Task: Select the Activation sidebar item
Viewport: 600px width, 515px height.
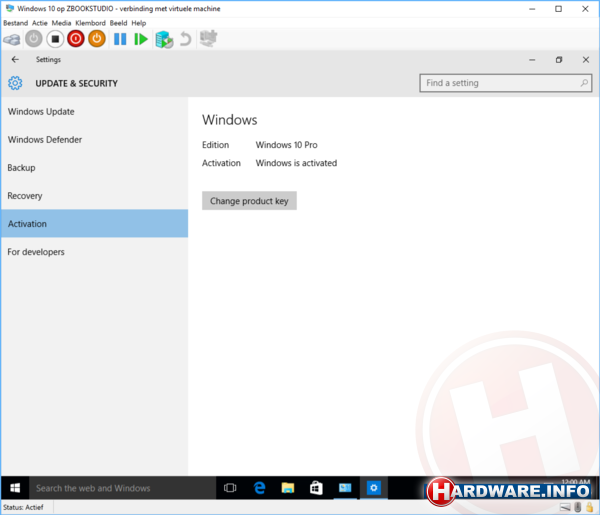Action: [x=95, y=223]
